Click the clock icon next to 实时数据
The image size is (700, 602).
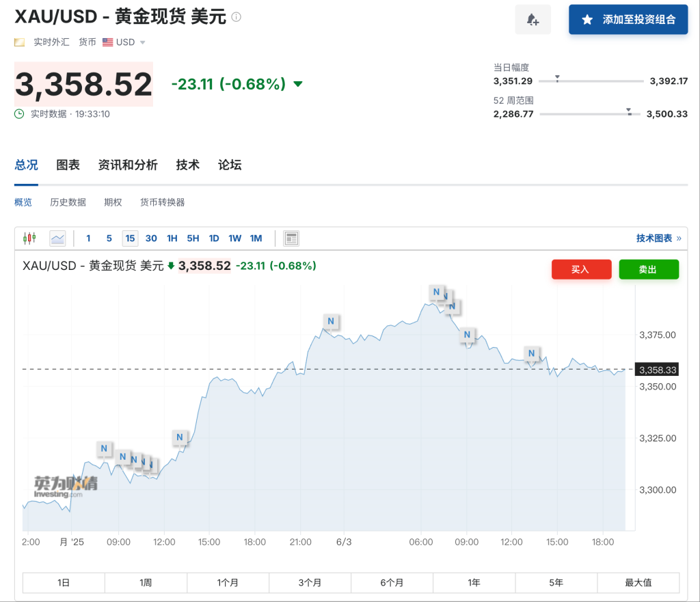pos(20,114)
